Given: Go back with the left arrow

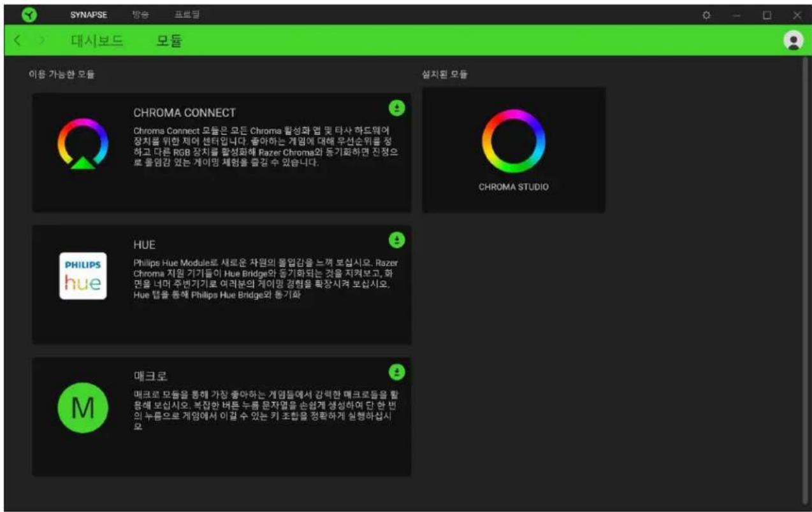Looking at the screenshot, I should [18, 41].
